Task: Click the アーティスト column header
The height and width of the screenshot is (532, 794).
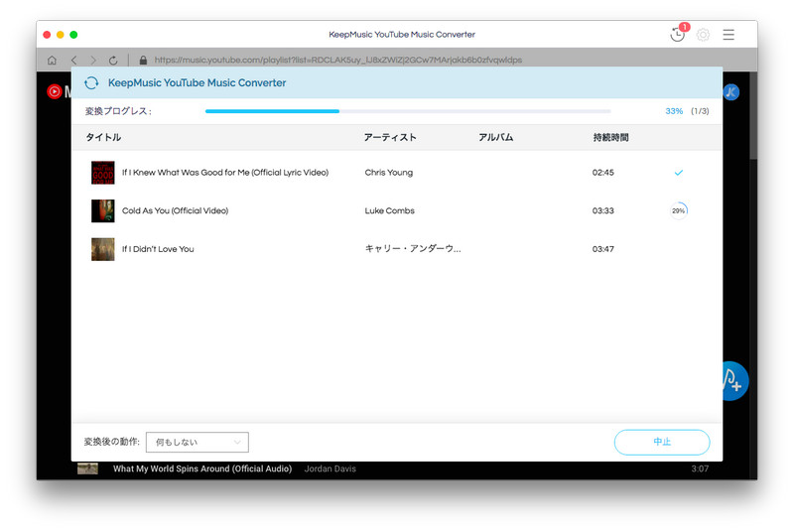Action: 390,137
